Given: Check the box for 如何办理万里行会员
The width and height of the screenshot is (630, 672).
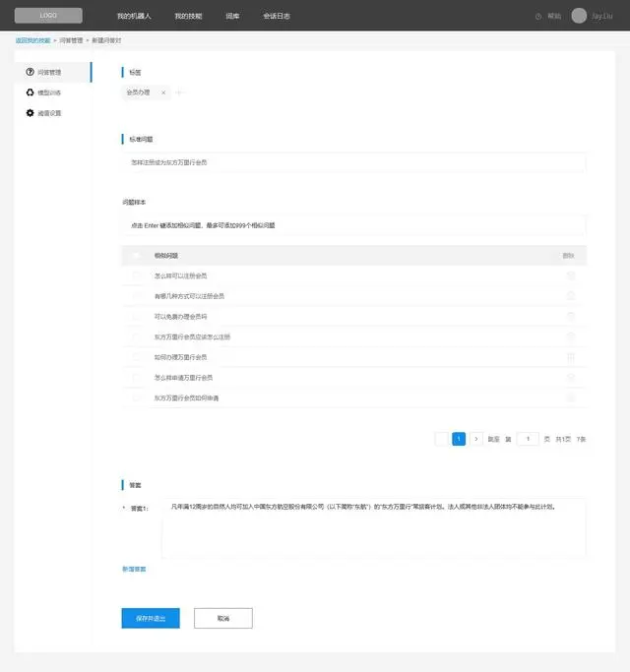Looking at the screenshot, I should pyautogui.click(x=137, y=357).
